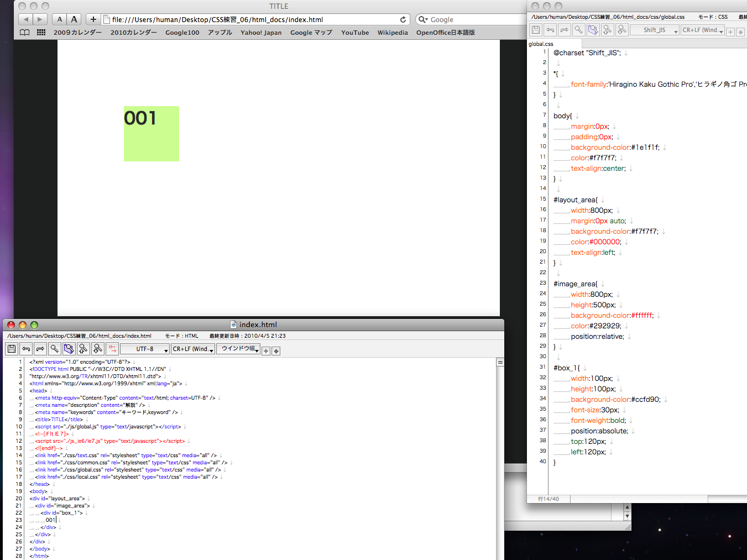Reload the page using the address bar arrow
The width and height of the screenshot is (747, 560).
403,19
